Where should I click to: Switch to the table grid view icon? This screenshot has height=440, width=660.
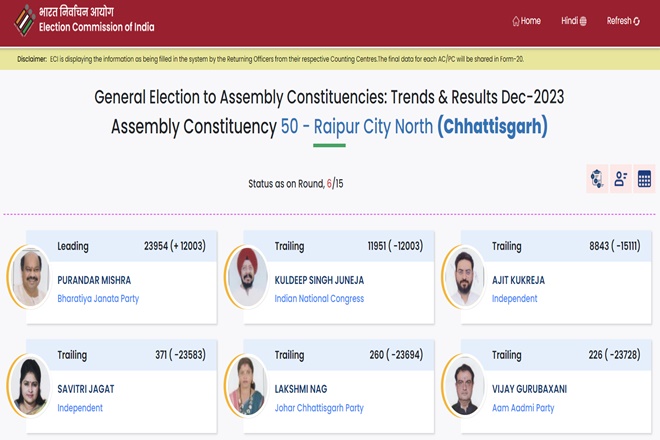(x=644, y=179)
